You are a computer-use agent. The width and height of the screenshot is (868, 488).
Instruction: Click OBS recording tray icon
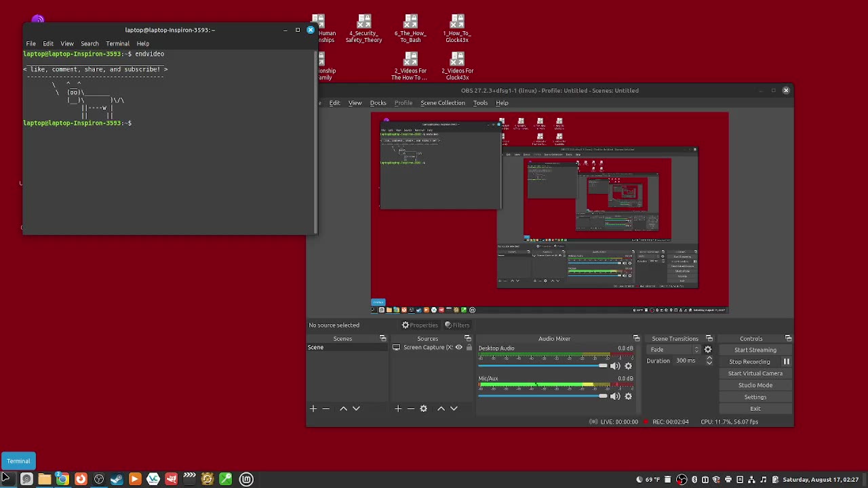[x=682, y=480]
